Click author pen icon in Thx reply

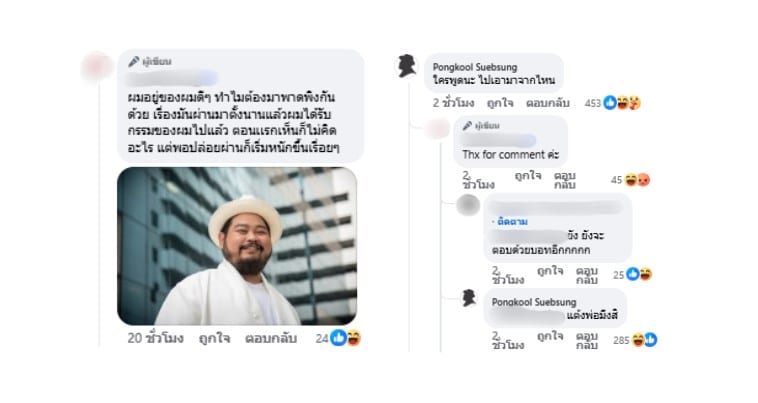point(467,126)
